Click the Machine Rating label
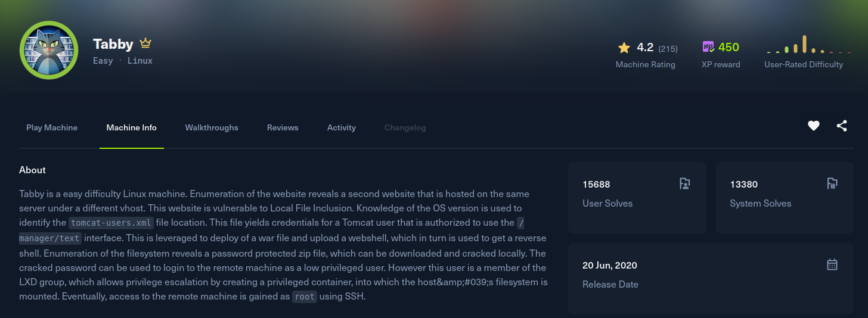Image resolution: width=868 pixels, height=318 pixels. coord(646,64)
